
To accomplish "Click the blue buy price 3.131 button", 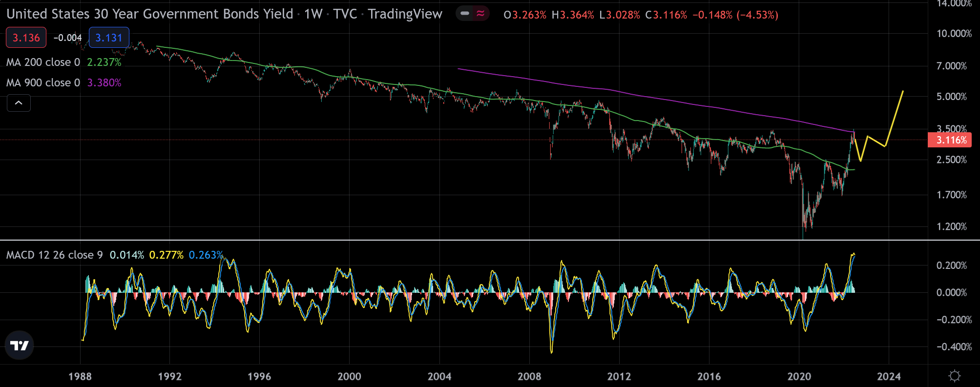I will coord(109,38).
